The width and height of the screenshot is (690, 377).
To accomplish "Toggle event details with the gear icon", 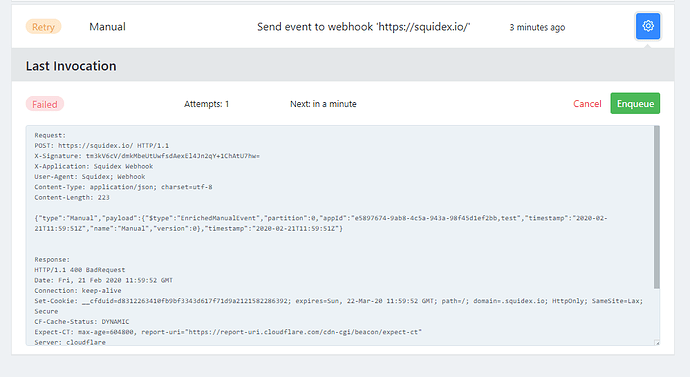I will pos(648,26).
